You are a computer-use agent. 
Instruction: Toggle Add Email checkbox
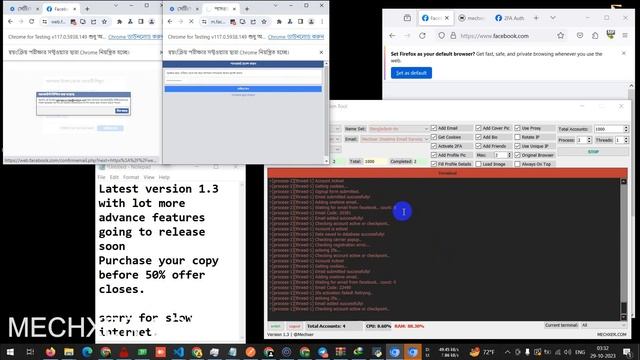(x=434, y=128)
